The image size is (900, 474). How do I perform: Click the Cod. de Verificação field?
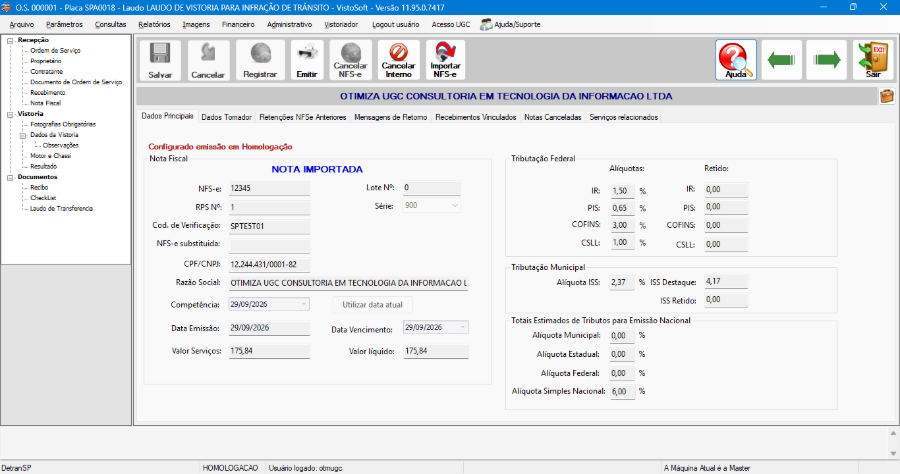click(x=269, y=226)
